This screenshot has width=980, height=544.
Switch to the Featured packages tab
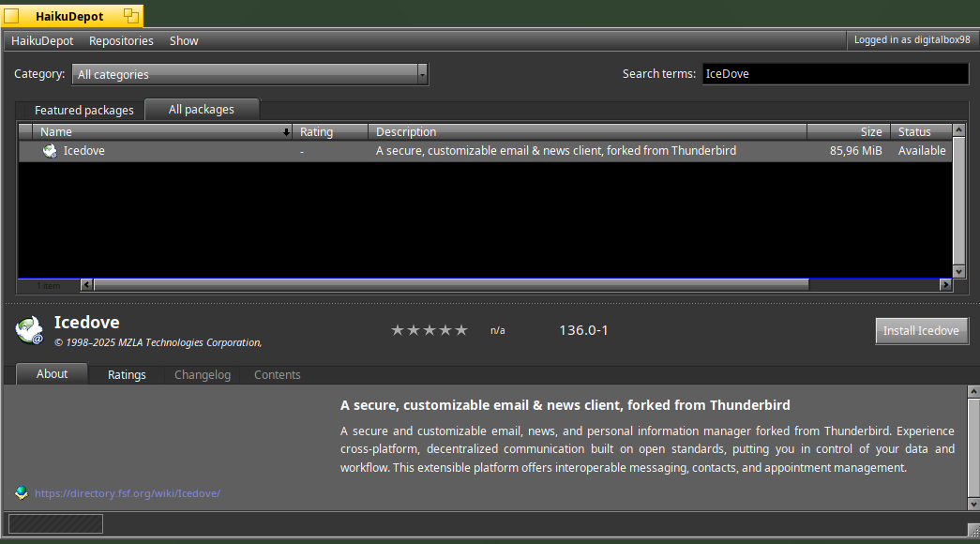[83, 110]
